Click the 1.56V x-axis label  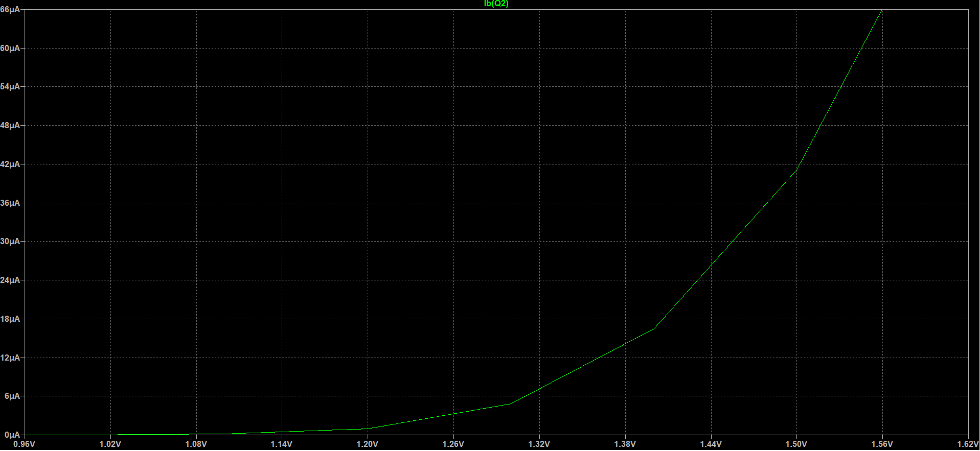point(882,444)
